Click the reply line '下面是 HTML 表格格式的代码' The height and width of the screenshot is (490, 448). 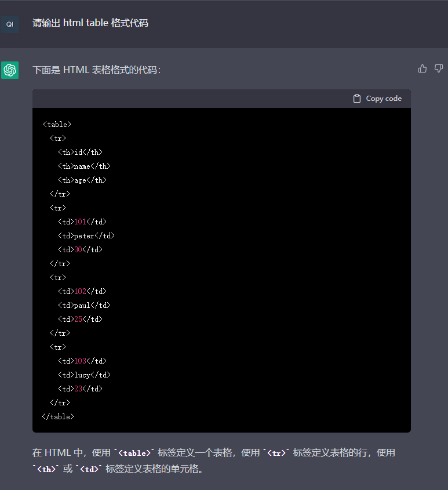[97, 70]
